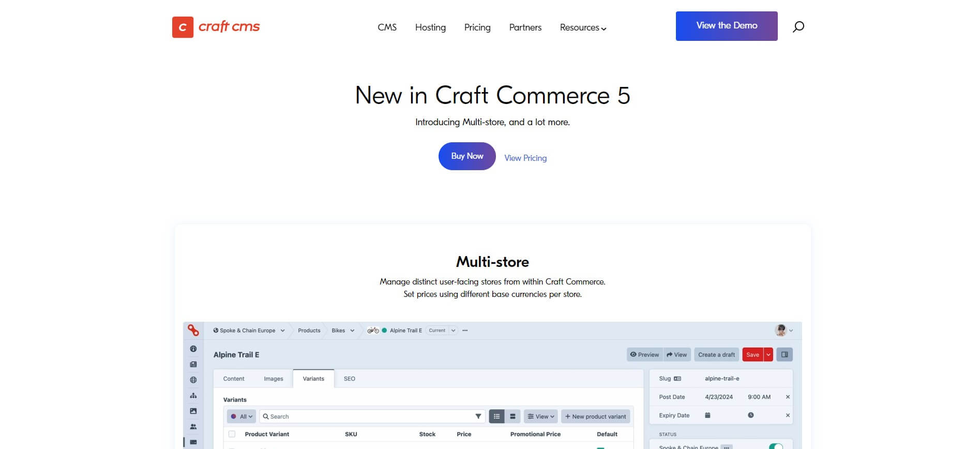Click the variants Search input field
Image resolution: width=980 pixels, height=449 pixels.
coord(367,416)
